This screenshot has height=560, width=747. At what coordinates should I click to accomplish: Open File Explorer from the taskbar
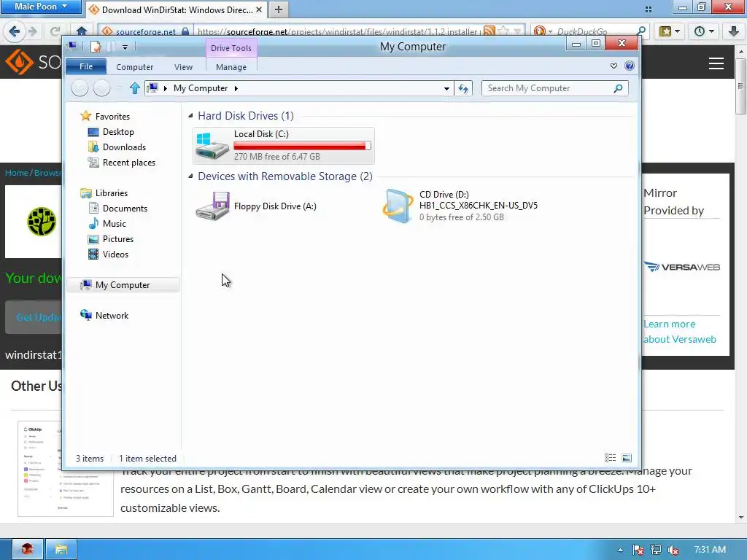coord(61,550)
